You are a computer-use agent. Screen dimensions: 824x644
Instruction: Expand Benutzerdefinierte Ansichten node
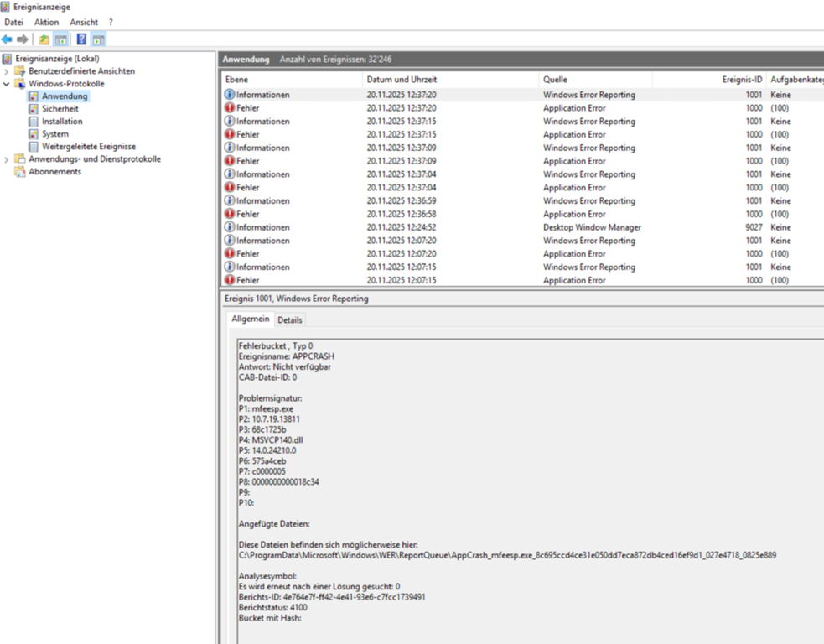(x=8, y=71)
